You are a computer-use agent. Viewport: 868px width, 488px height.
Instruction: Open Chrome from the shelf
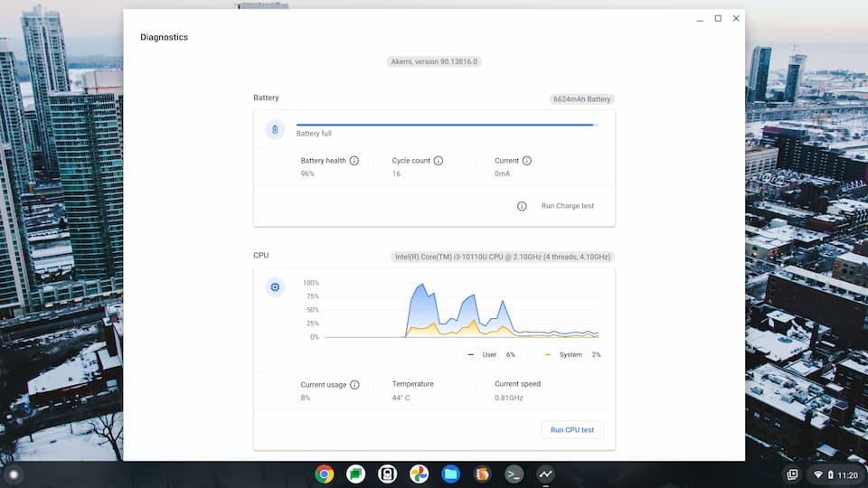pos(325,474)
